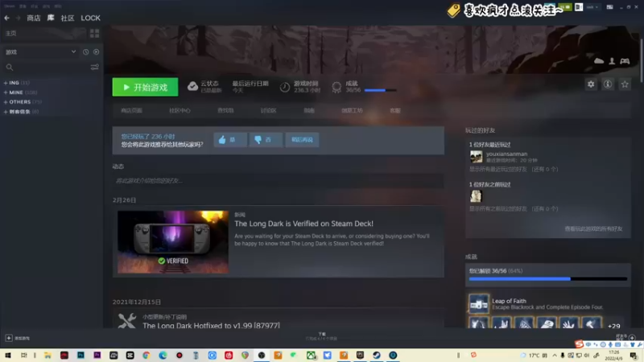Open the game settings gear icon

coord(591,84)
